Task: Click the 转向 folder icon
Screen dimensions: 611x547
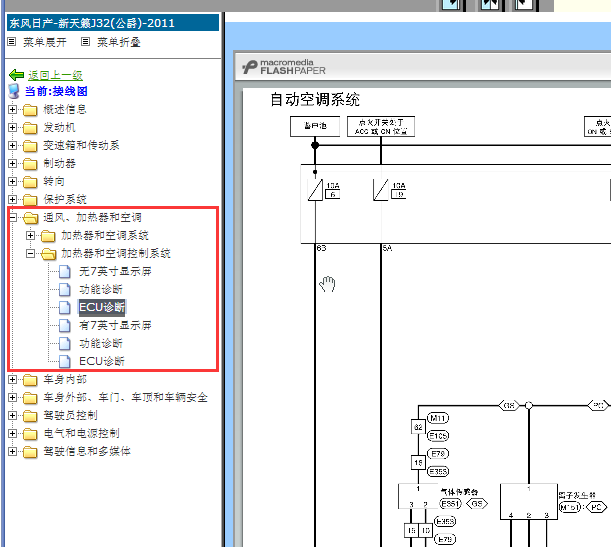Action: click(30, 182)
